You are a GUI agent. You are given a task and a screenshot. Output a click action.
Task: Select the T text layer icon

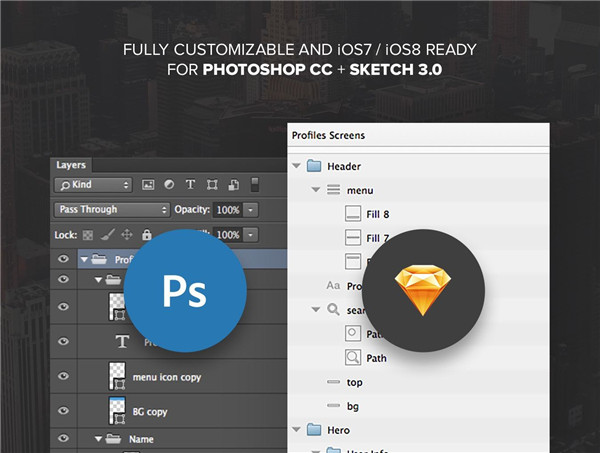pyautogui.click(x=122, y=341)
